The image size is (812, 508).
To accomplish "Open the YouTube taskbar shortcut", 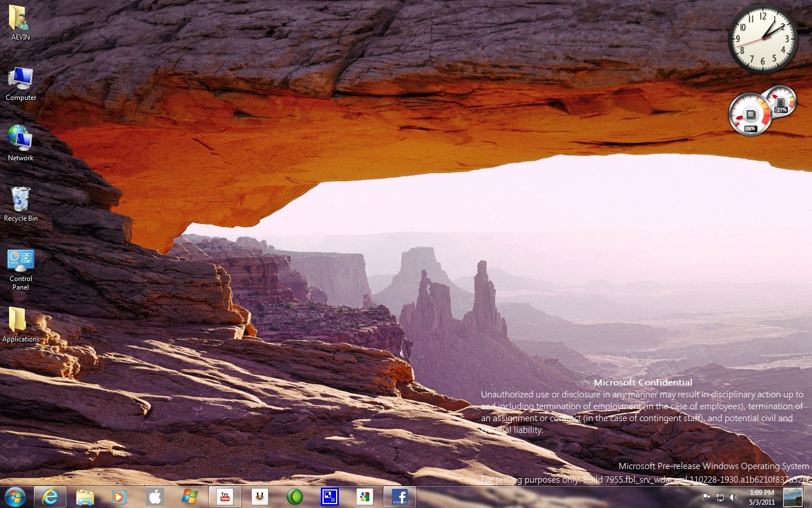I will click(x=224, y=497).
